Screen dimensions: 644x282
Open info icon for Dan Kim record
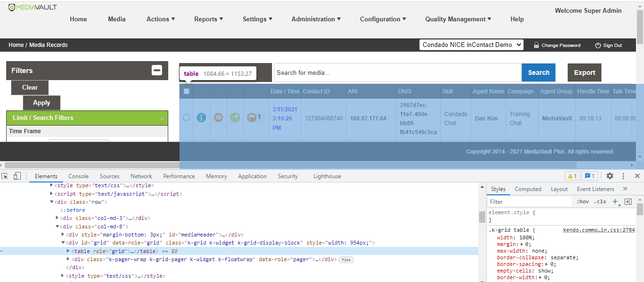click(201, 118)
